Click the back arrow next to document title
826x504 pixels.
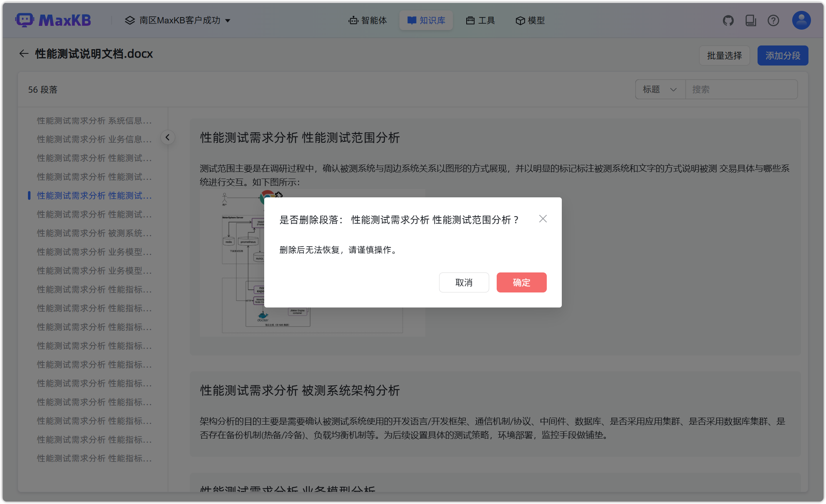(x=24, y=54)
